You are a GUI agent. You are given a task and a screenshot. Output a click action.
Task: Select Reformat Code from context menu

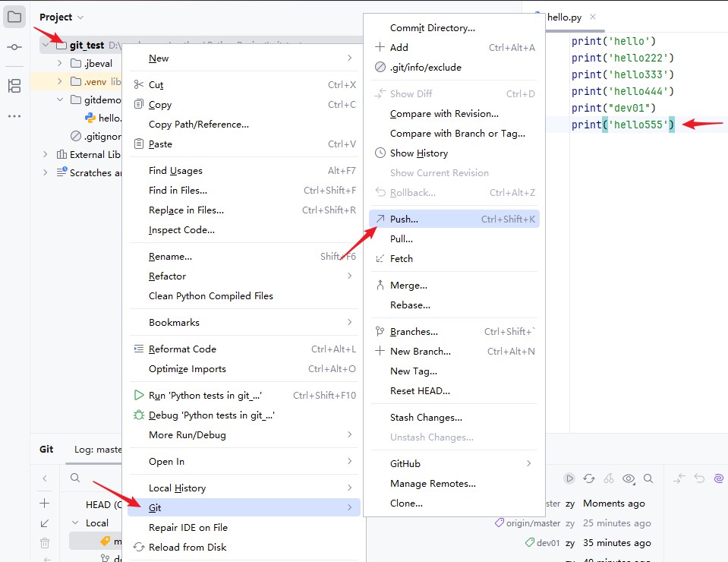point(244,349)
